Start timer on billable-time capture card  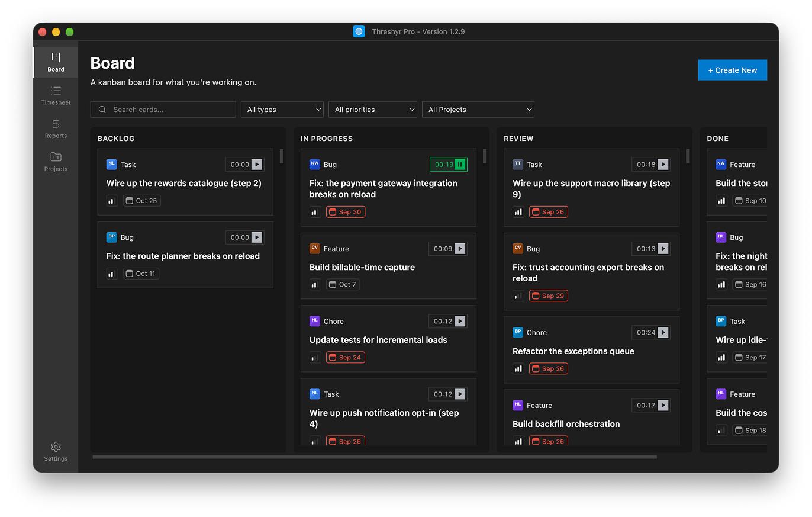point(460,249)
